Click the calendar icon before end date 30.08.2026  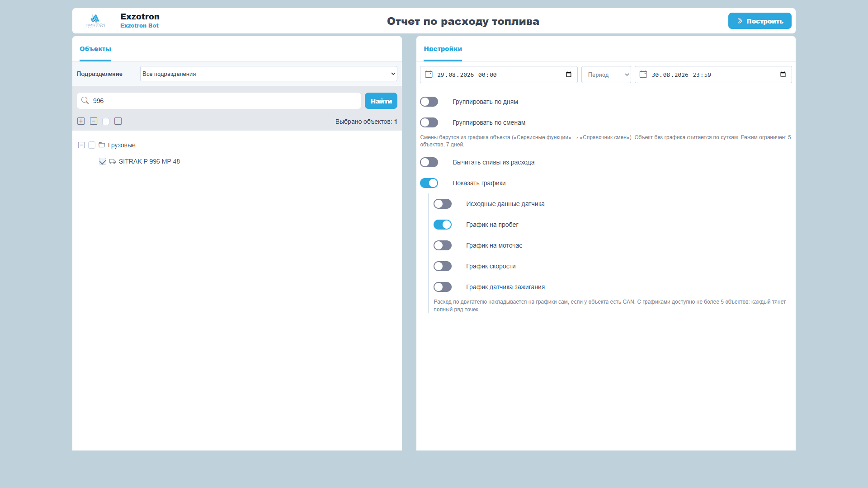tap(643, 75)
